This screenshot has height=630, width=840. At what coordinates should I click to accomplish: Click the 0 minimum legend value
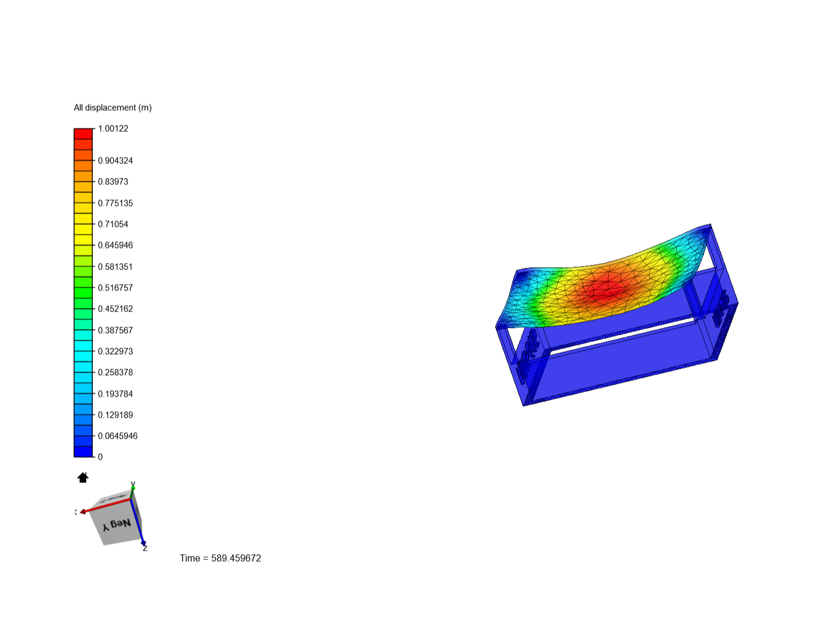coord(100,457)
